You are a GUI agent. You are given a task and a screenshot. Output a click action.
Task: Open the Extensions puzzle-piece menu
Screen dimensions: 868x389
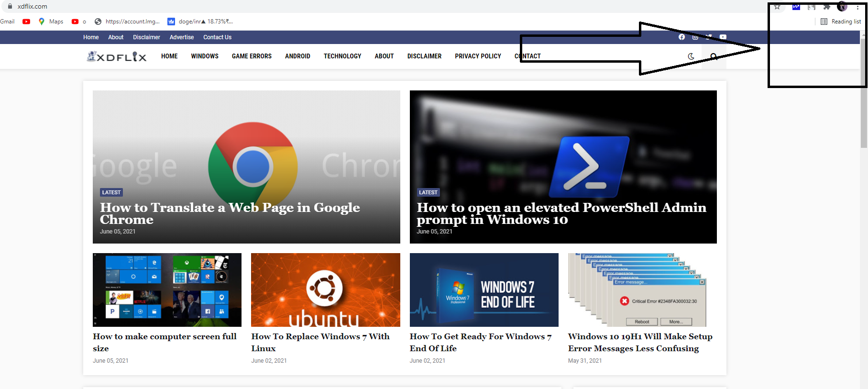click(826, 7)
